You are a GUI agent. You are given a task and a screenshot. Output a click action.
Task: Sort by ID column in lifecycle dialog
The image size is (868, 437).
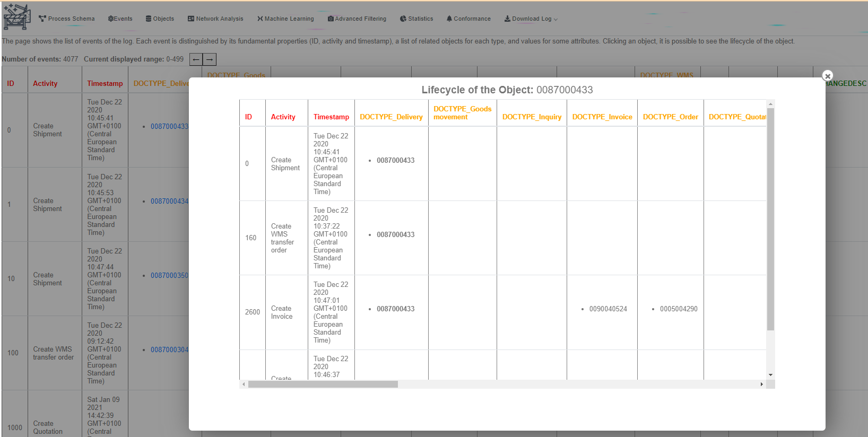point(248,117)
